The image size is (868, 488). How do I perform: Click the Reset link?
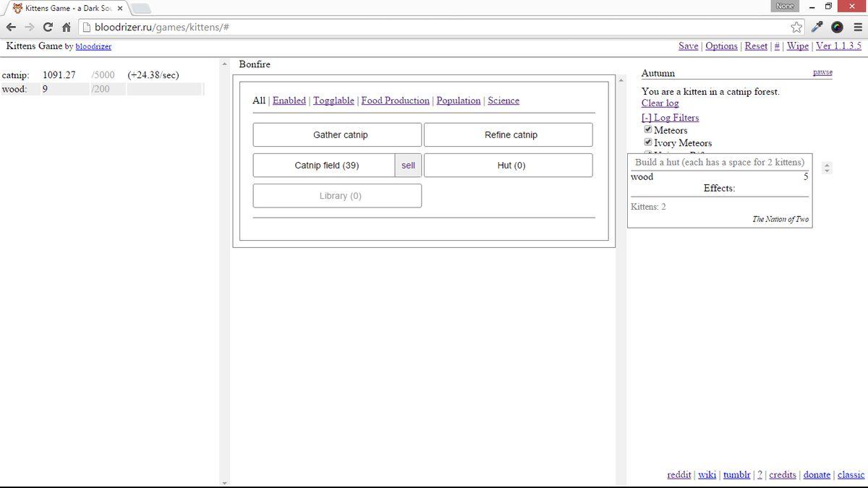(756, 46)
